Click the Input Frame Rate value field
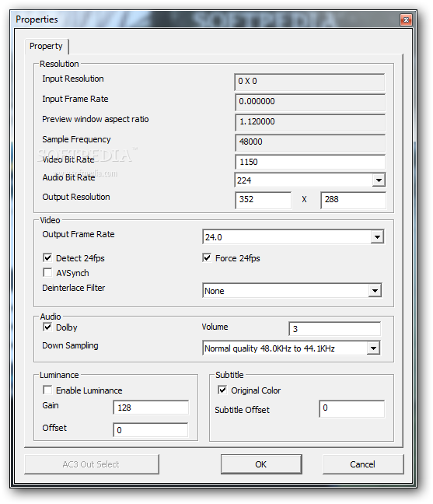Image resolution: width=433 pixels, height=504 pixels. click(x=310, y=102)
